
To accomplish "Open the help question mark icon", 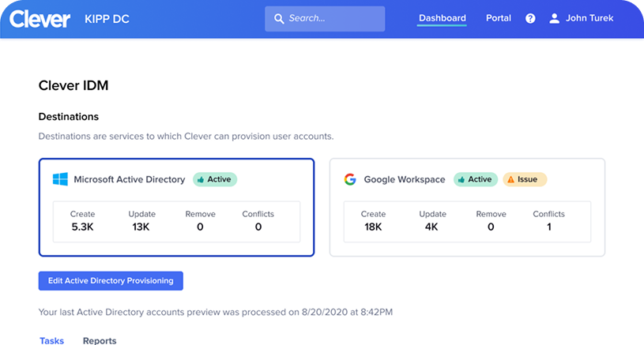I will coord(530,18).
